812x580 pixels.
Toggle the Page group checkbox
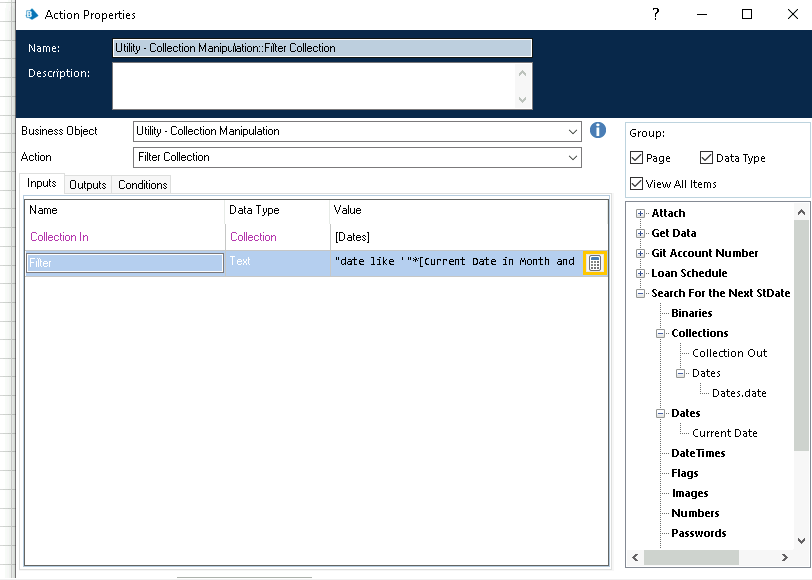tap(637, 158)
